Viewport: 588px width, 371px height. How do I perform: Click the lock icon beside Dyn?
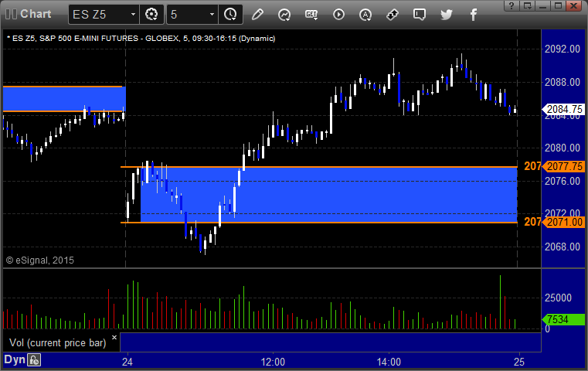pos(34,360)
